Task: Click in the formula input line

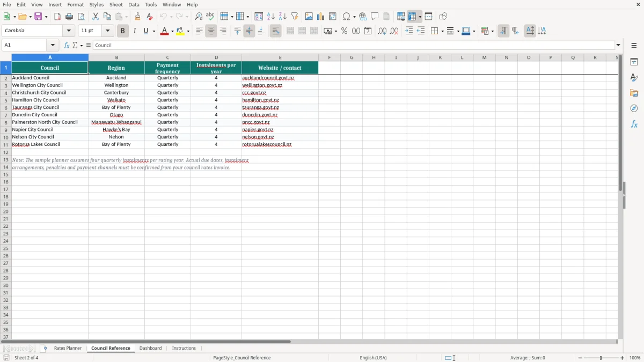Action: pyautogui.click(x=354, y=45)
